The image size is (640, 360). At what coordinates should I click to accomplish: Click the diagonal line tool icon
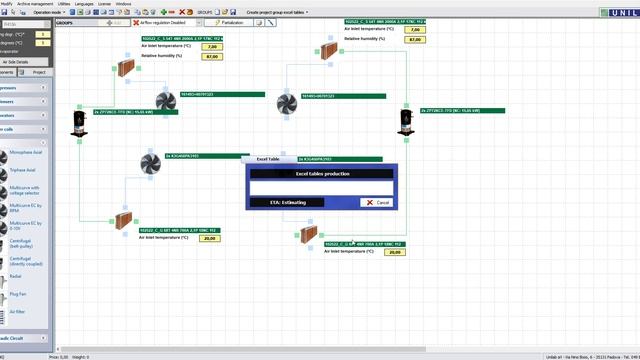pos(270,23)
